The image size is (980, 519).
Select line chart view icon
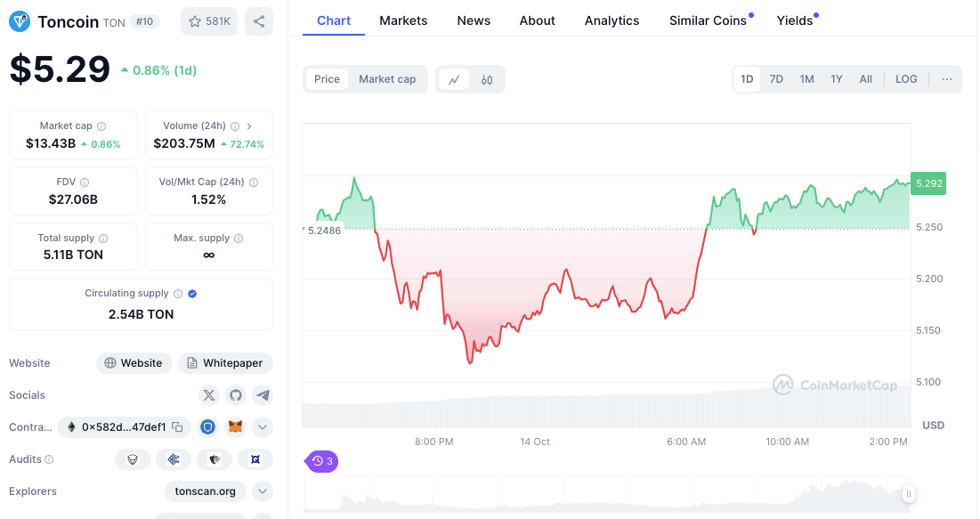pyautogui.click(x=454, y=79)
